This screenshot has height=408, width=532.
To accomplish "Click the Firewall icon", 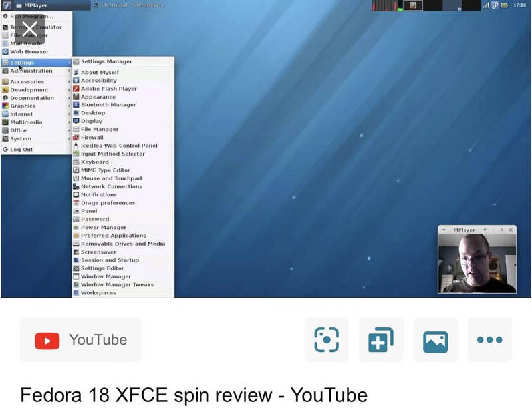I will 76,137.
